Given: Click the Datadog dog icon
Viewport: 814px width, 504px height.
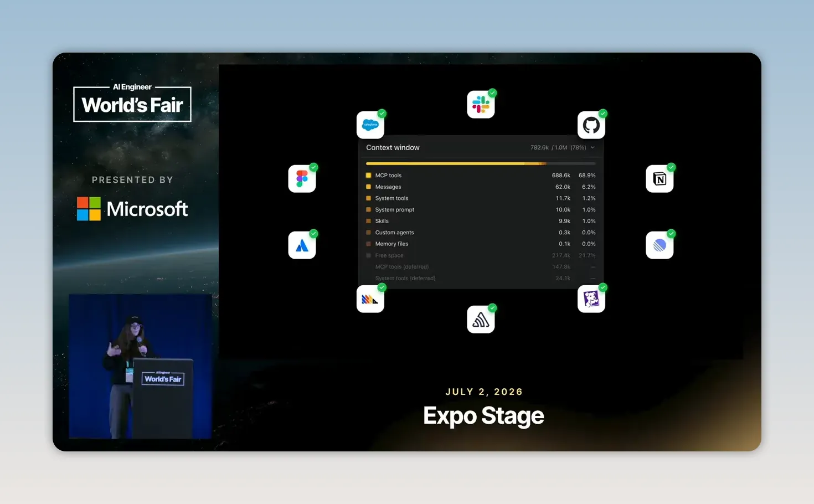Looking at the screenshot, I should click(591, 299).
